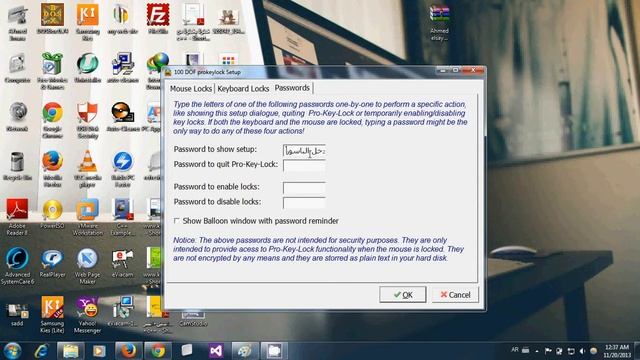
Task: Click Cancel in prokeylock Setup
Action: [x=455, y=295]
